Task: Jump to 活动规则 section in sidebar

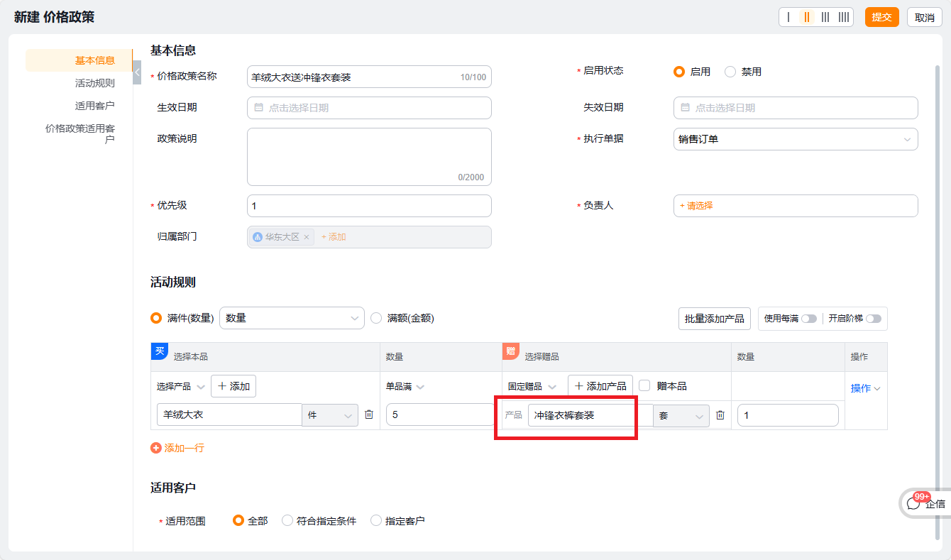Action: tap(94, 83)
